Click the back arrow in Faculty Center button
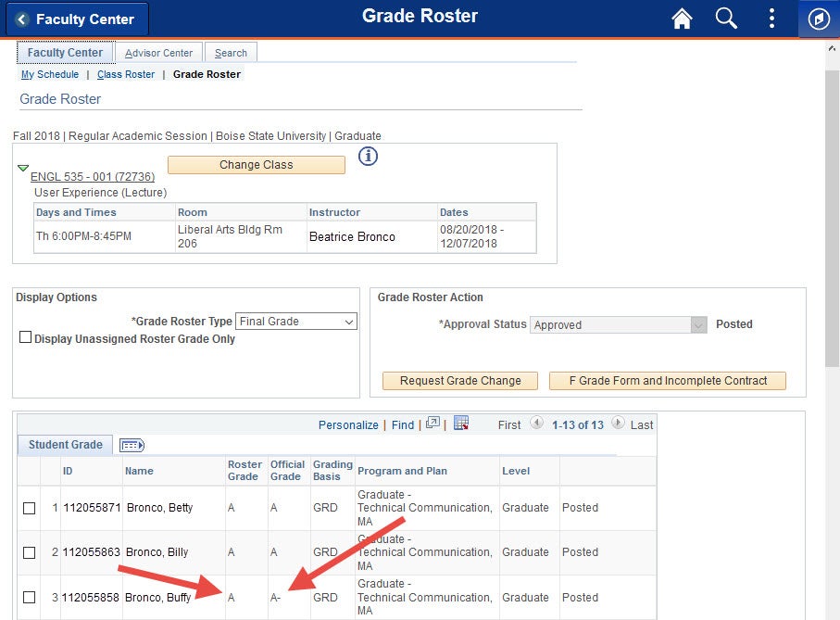 (x=22, y=19)
